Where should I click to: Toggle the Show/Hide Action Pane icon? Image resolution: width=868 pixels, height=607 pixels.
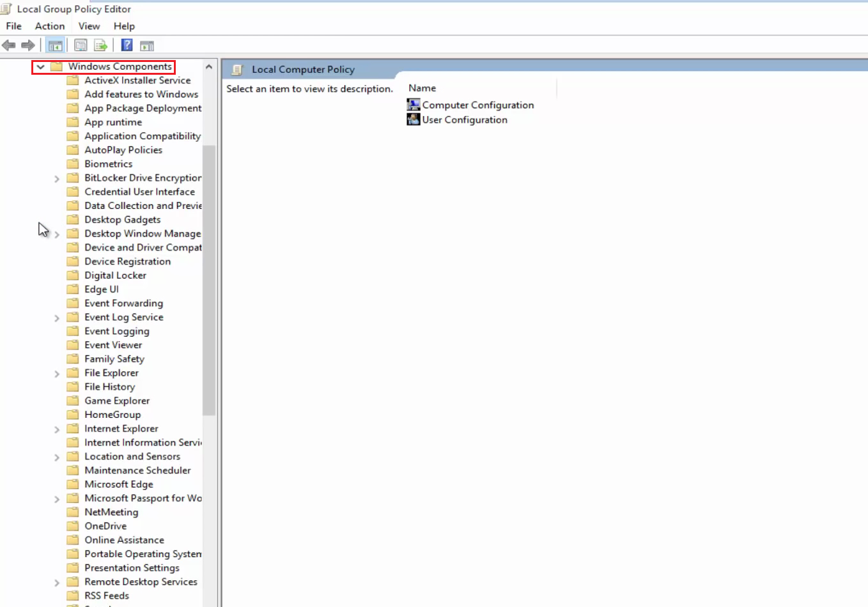(x=147, y=46)
